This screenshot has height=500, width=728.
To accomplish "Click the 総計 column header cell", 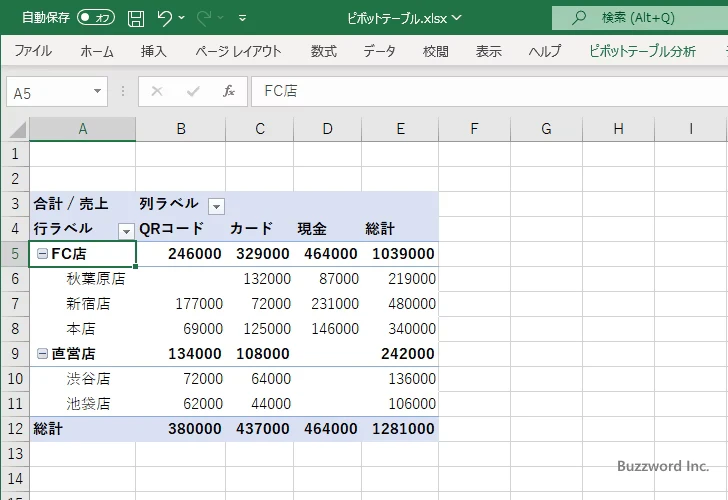I will pos(400,229).
